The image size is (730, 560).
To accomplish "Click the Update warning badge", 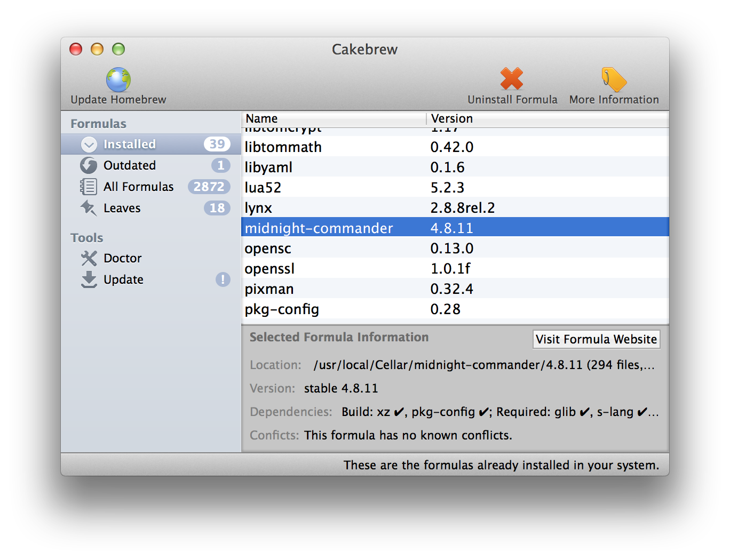I will 223,279.
